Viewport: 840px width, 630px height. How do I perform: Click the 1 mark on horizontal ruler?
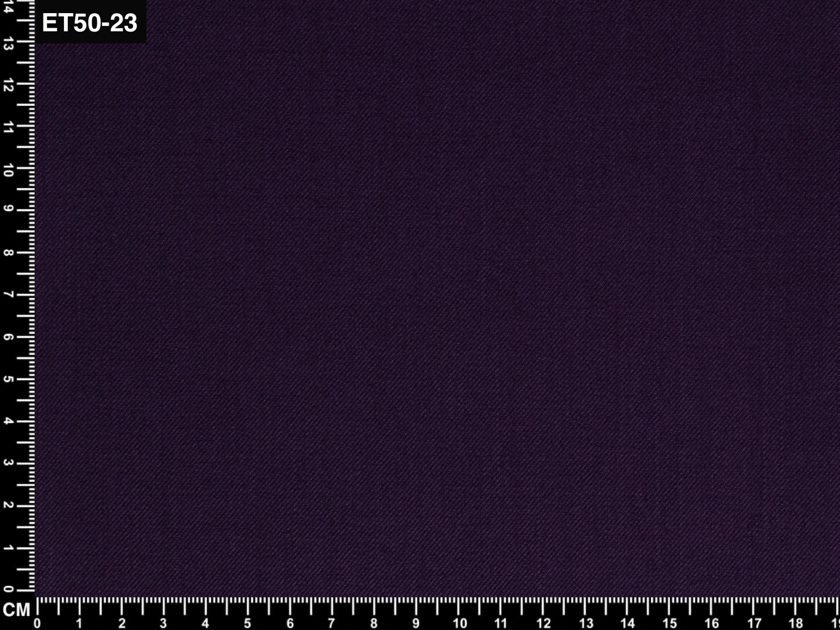pos(79,623)
